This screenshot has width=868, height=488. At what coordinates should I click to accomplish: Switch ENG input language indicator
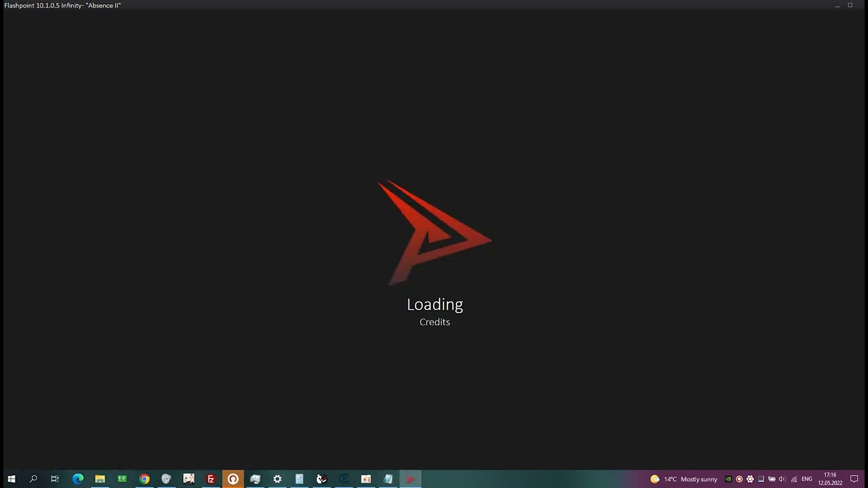tap(807, 479)
